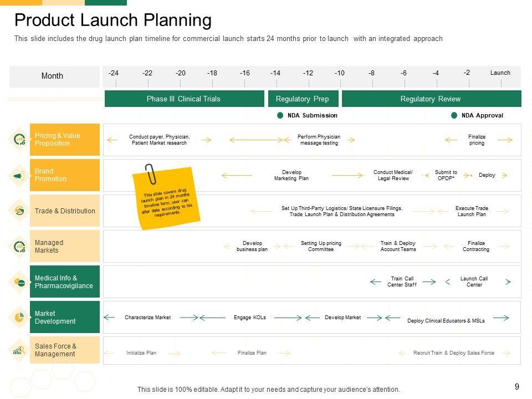Viewport: 532px width, 399px height.
Task: Click the Market Development green label
Action: [x=65, y=317]
